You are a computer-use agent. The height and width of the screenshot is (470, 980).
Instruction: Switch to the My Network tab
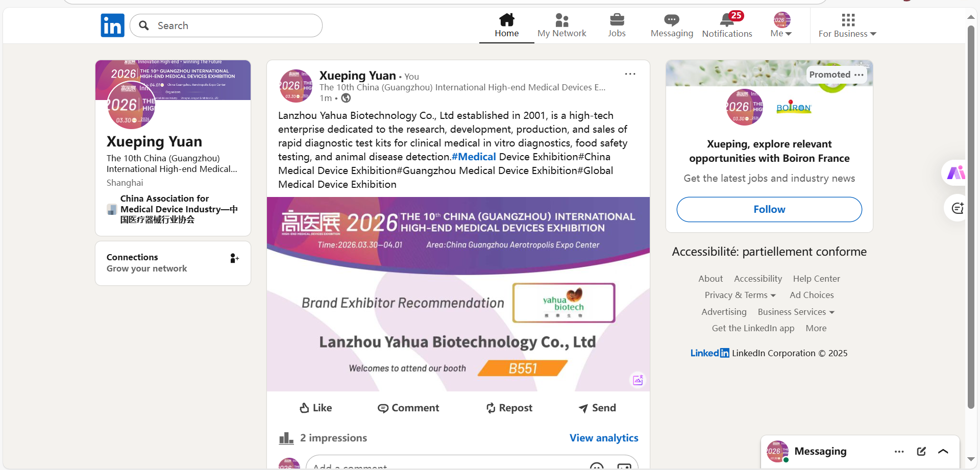coord(561,26)
